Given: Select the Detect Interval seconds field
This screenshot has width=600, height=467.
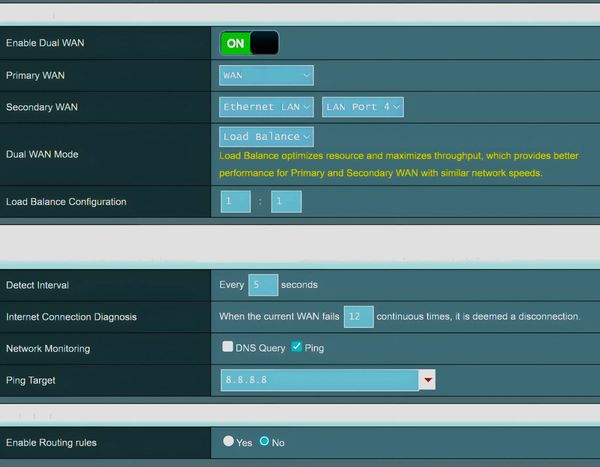Looking at the screenshot, I should coord(262,285).
